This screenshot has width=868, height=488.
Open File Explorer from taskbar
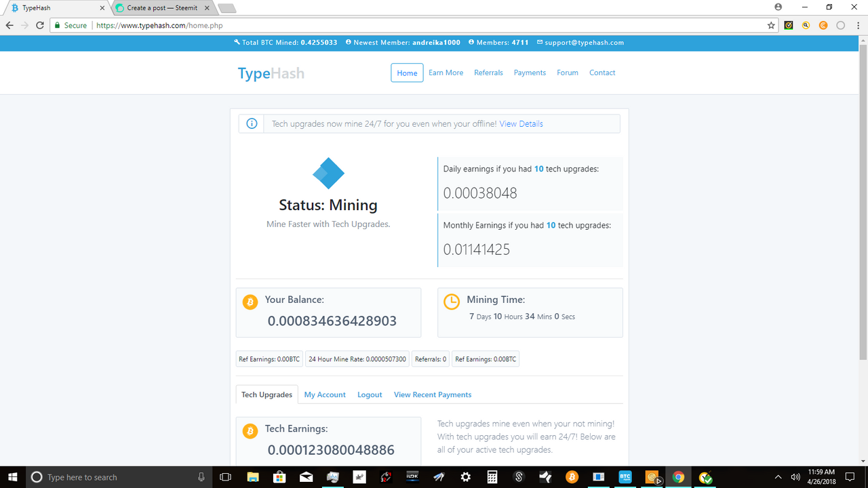pyautogui.click(x=253, y=477)
